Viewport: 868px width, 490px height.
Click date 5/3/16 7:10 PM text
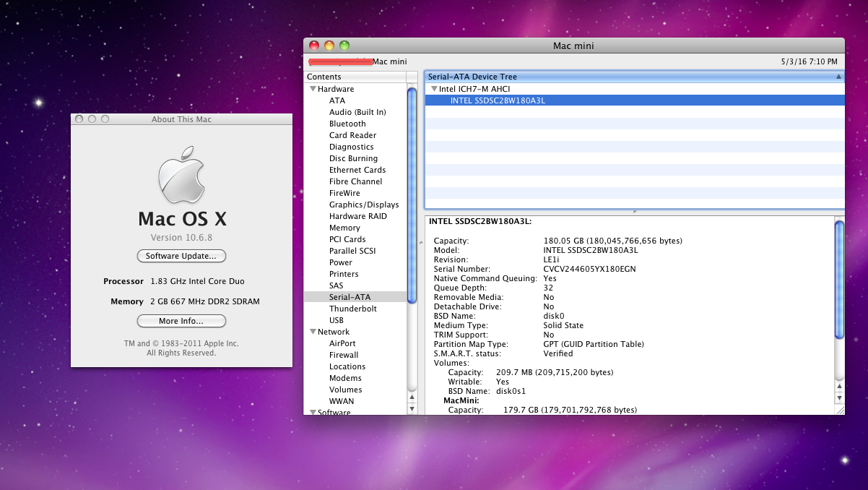810,62
